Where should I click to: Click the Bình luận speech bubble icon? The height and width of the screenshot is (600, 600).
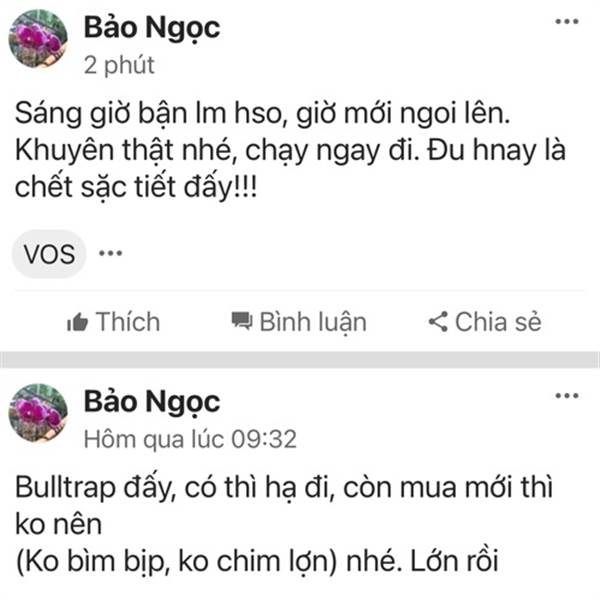[x=242, y=321]
